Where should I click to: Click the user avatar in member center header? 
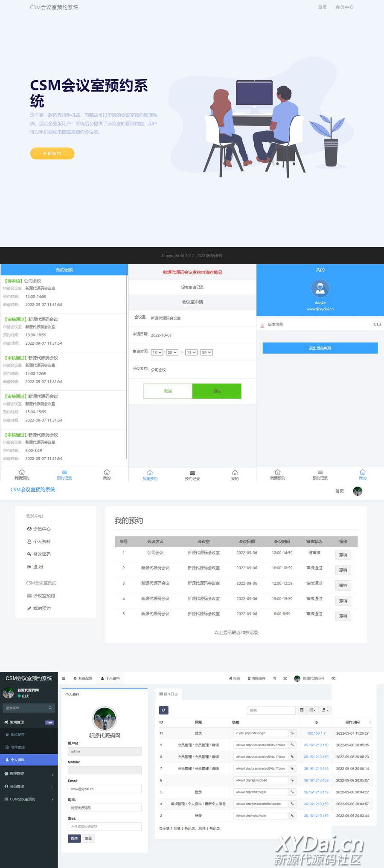(x=358, y=491)
